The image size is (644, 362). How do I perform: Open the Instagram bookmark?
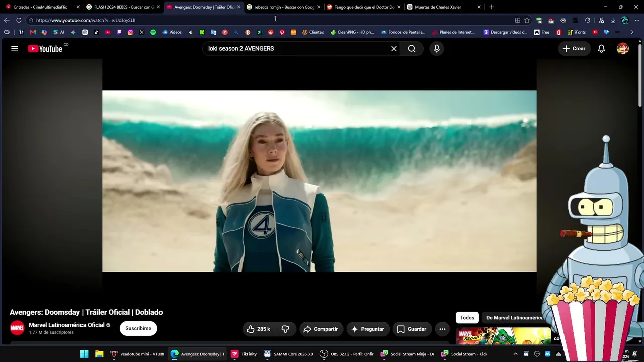(130, 32)
